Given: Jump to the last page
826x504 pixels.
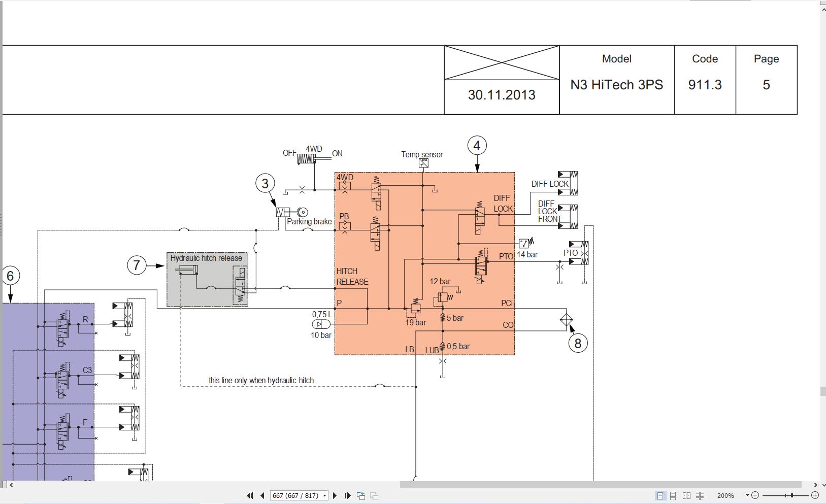Looking at the screenshot, I should tap(348, 496).
